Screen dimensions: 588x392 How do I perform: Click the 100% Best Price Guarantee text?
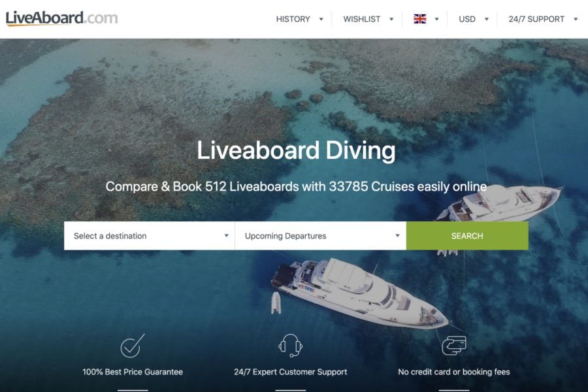[x=133, y=372]
